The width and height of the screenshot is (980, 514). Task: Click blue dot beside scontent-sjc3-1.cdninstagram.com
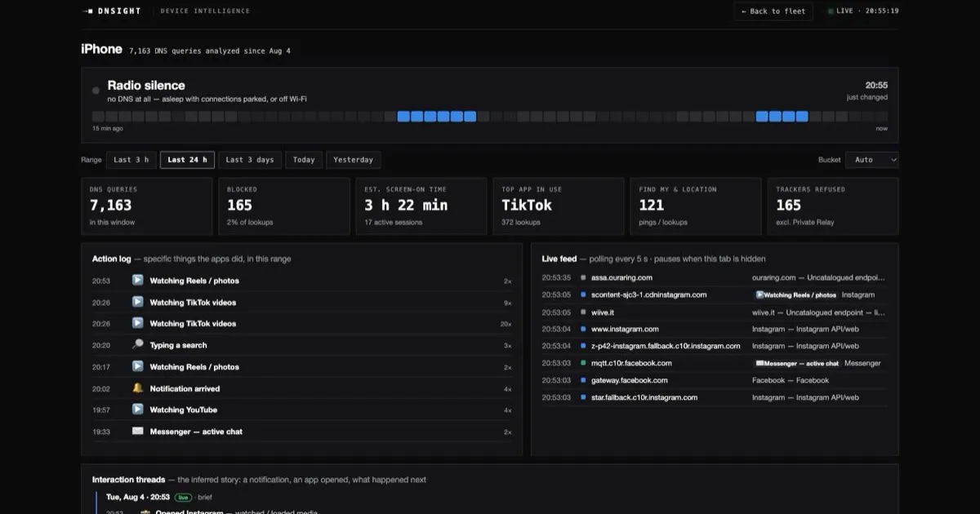click(583, 295)
